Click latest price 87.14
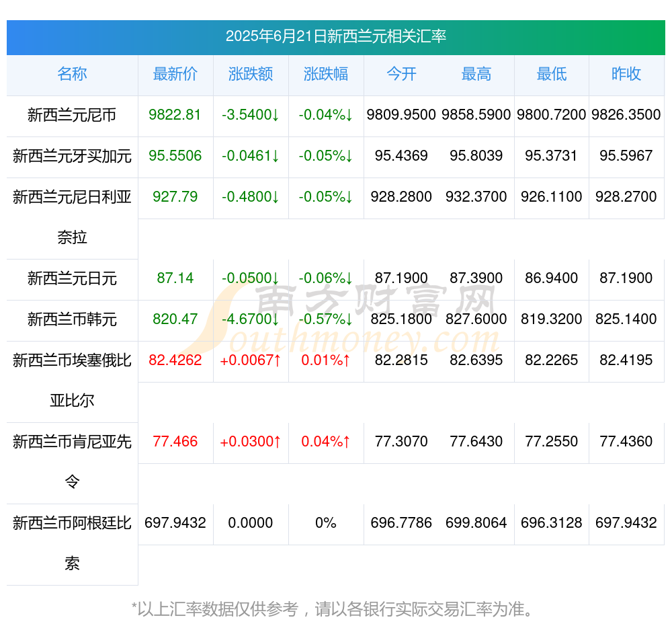The height and width of the screenshot is (630, 672). coord(175,278)
